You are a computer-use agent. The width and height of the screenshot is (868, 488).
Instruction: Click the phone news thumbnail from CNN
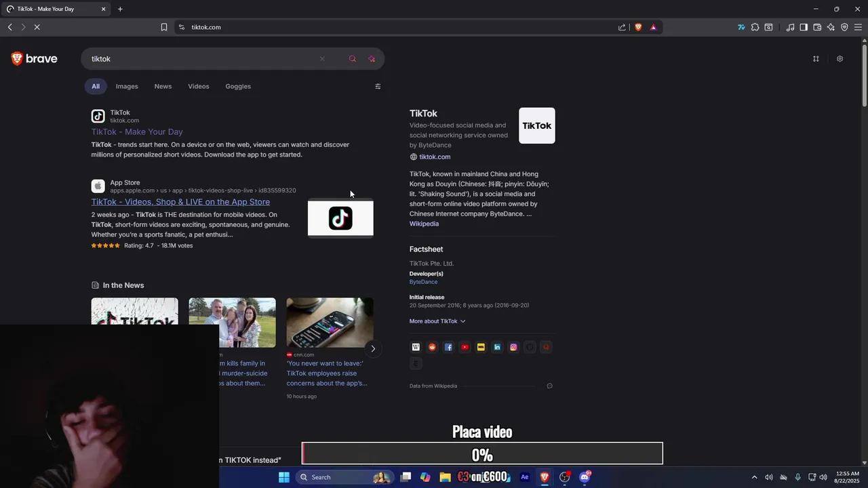(x=330, y=323)
